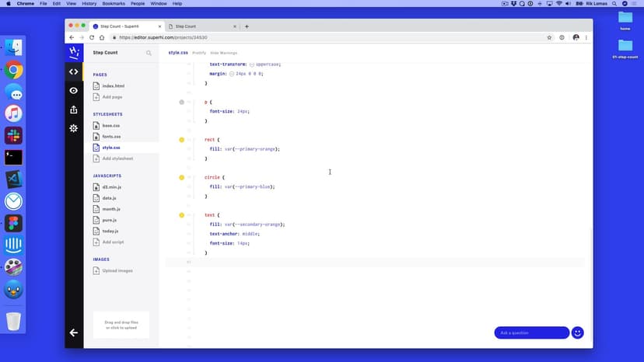The height and width of the screenshot is (362, 644).
Task: Open the code editor view icon
Action: [74, 71]
